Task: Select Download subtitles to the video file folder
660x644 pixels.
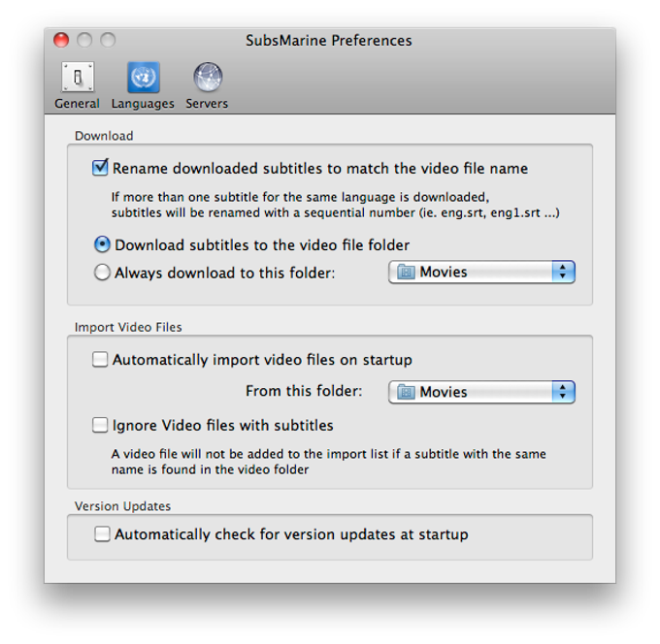Action: pyautogui.click(x=102, y=244)
